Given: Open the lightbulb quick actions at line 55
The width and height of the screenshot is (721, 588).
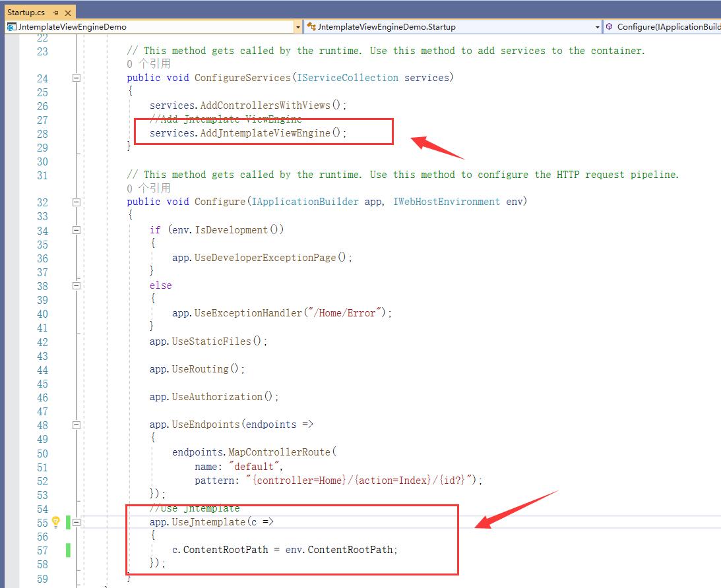Looking at the screenshot, I should (x=55, y=522).
